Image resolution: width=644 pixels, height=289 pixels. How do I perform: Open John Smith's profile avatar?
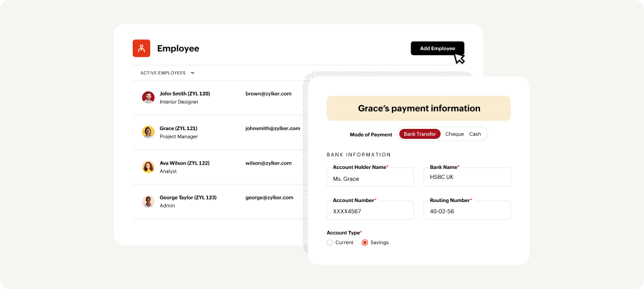(x=148, y=98)
